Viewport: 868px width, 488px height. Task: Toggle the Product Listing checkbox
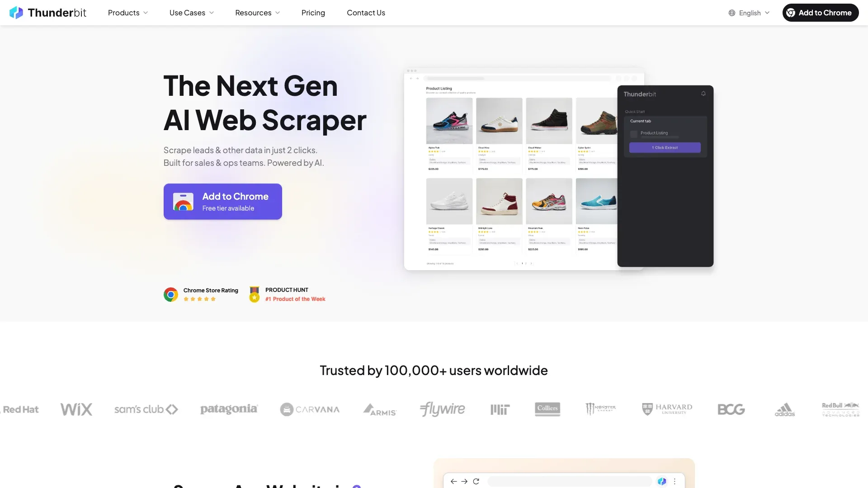634,134
